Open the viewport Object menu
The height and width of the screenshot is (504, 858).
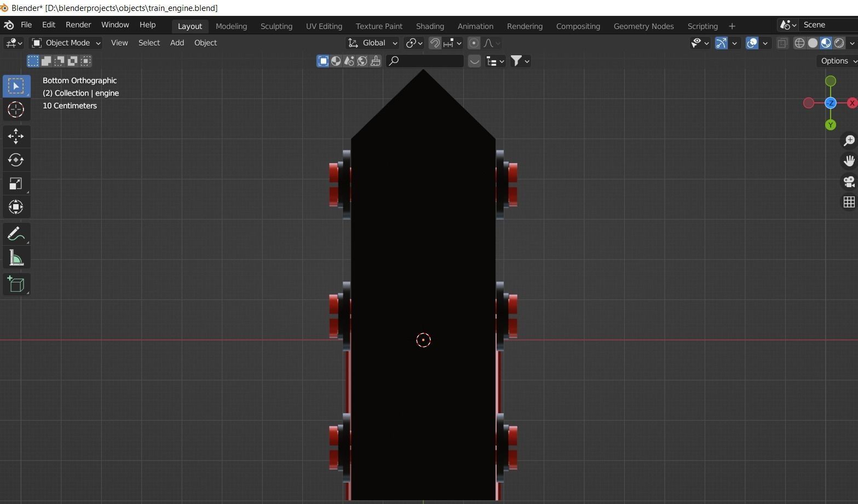(205, 43)
